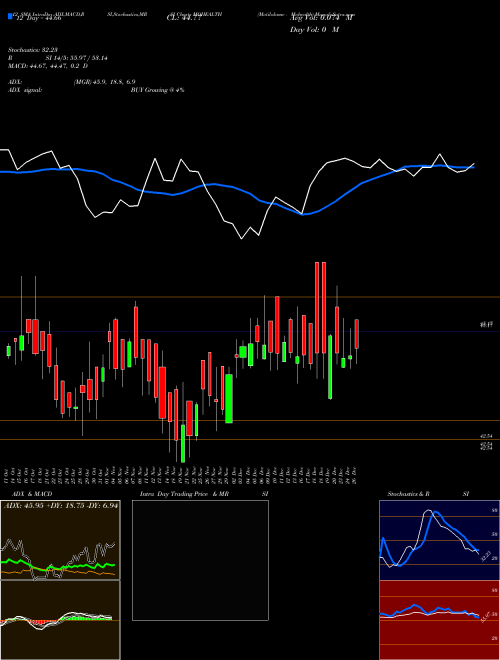This screenshot has height=660, width=500.
Task: Click the 'CL: 44.77' closing price text
Action: 184,18
